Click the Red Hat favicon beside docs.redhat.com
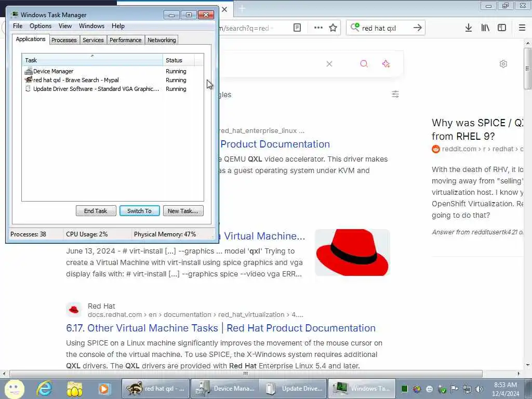 coord(74,310)
